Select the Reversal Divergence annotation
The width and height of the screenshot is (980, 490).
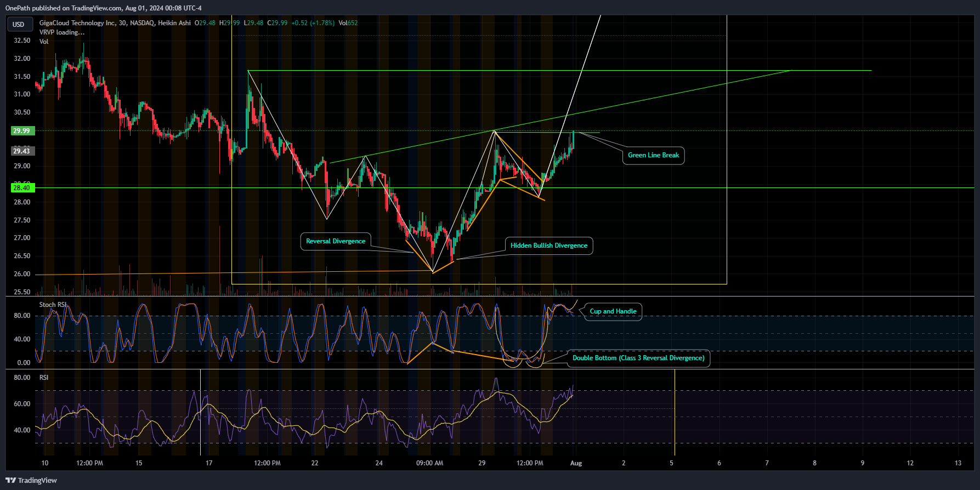(336, 241)
